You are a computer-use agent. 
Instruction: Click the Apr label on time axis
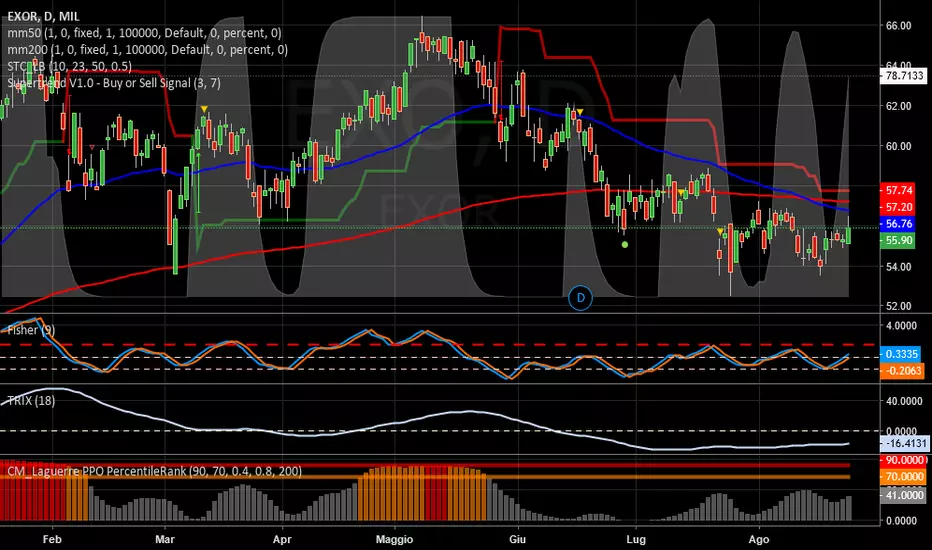tap(282, 539)
